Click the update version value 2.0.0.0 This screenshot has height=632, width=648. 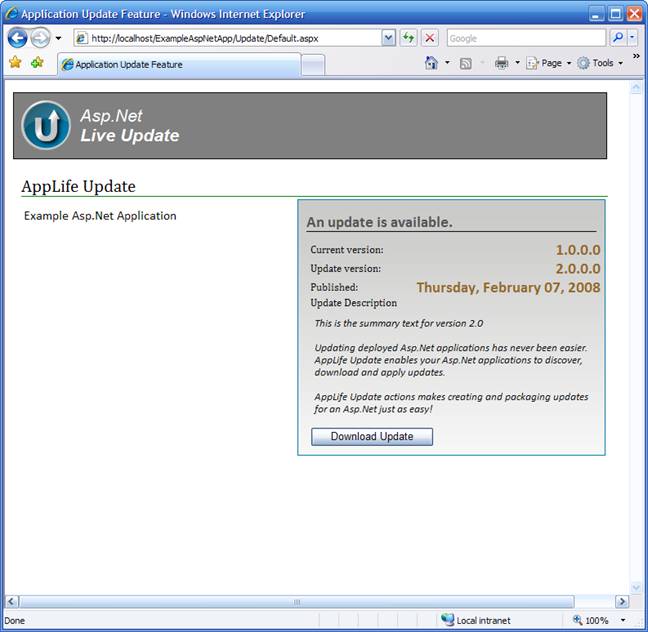point(578,269)
